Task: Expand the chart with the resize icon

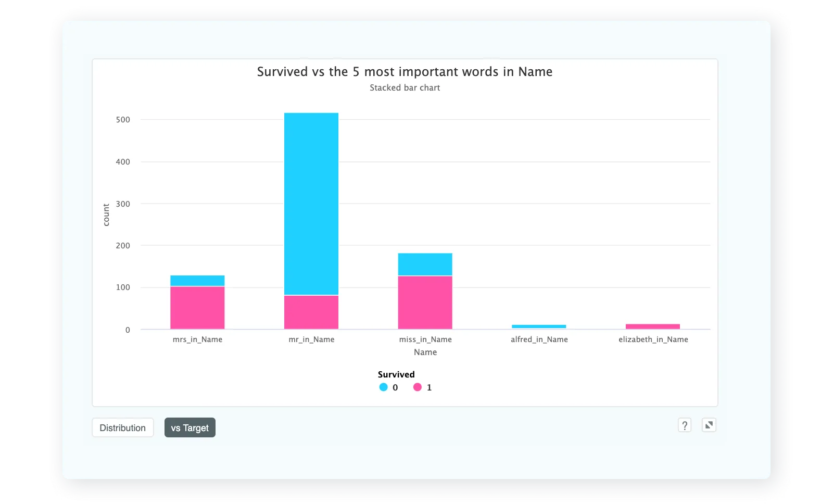Action: 709,425
